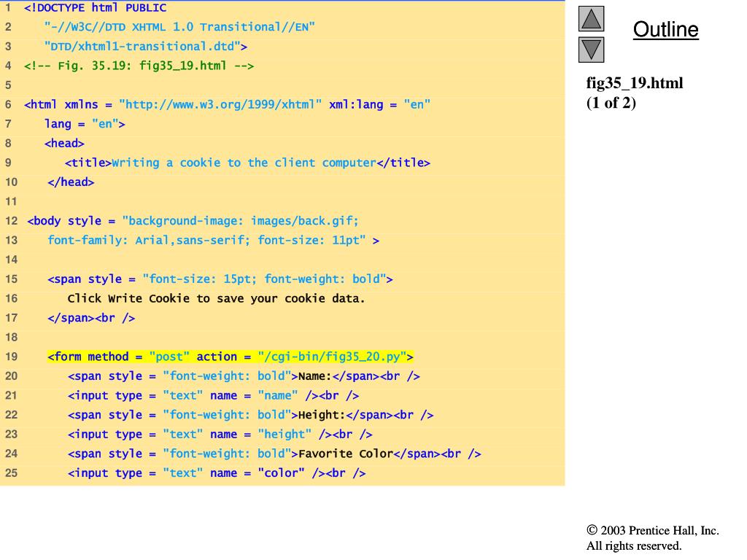
Task: Click the '-//W3C//DTD XHTML 1.0 Transitional//EN' string
Action: 179,27
